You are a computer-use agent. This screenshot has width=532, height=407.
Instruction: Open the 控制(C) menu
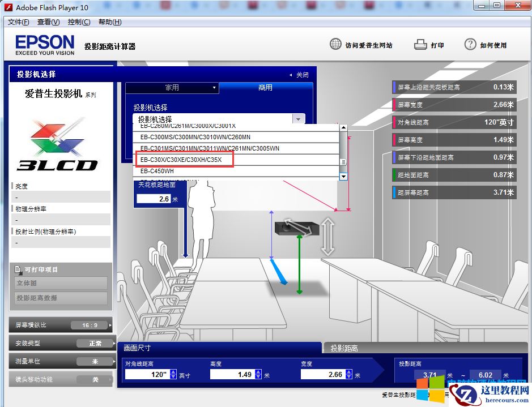pos(78,22)
